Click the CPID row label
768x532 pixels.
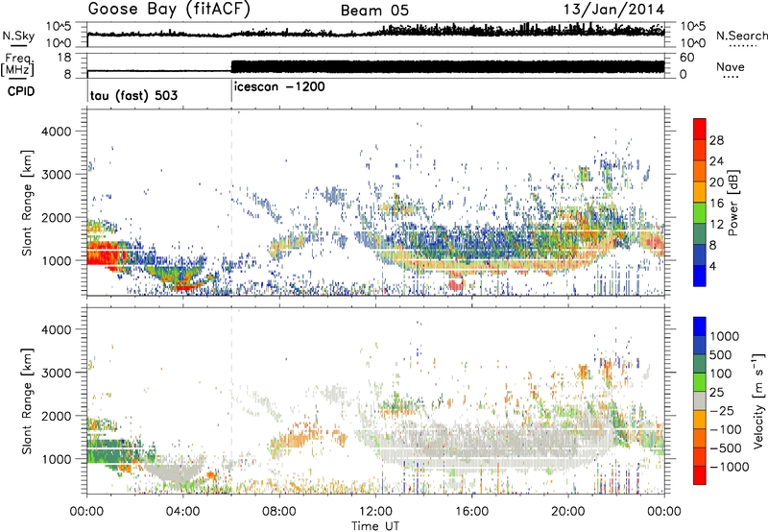click(21, 91)
